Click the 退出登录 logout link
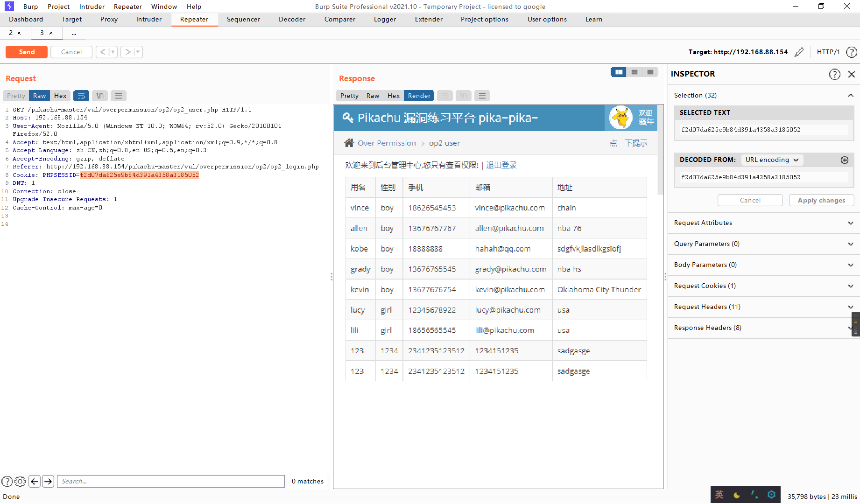 501,165
